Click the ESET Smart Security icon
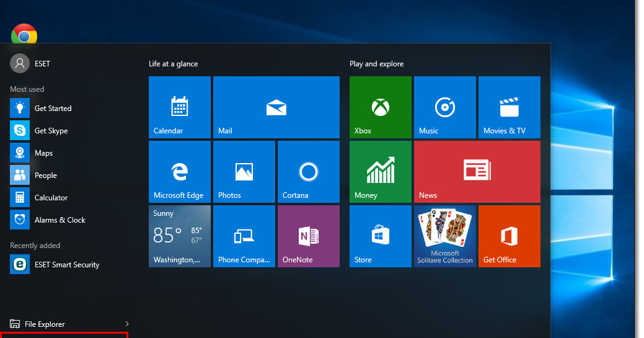644x338 pixels. click(x=20, y=264)
